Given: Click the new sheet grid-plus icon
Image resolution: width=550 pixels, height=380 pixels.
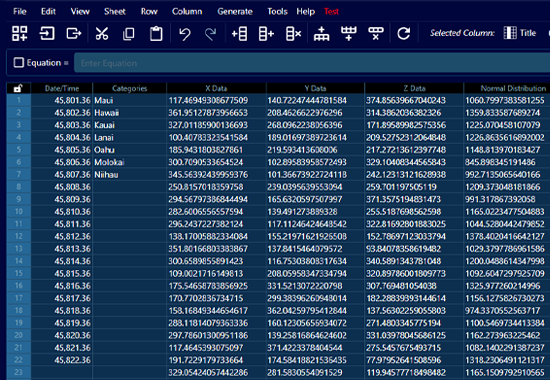Looking at the screenshot, I should point(20,33).
